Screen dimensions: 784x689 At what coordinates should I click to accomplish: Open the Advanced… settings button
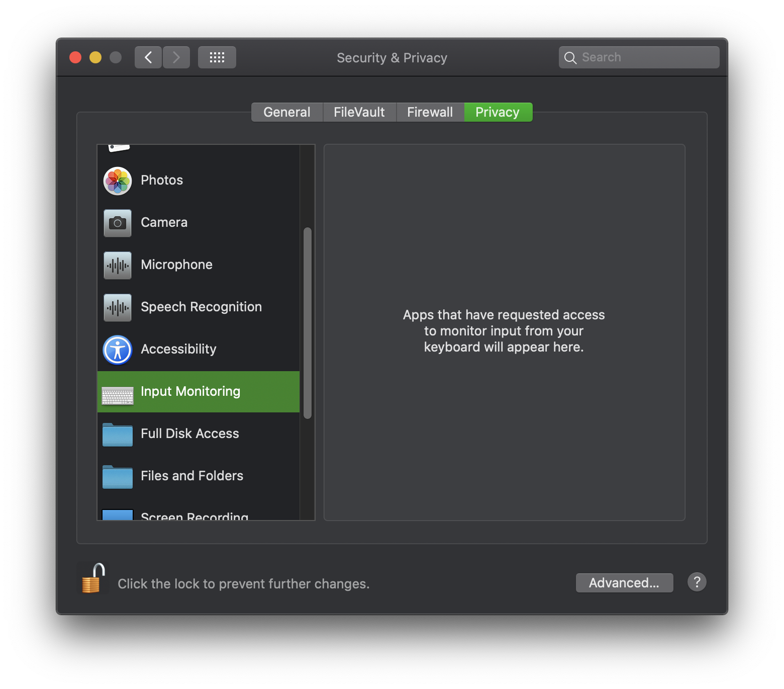click(624, 583)
